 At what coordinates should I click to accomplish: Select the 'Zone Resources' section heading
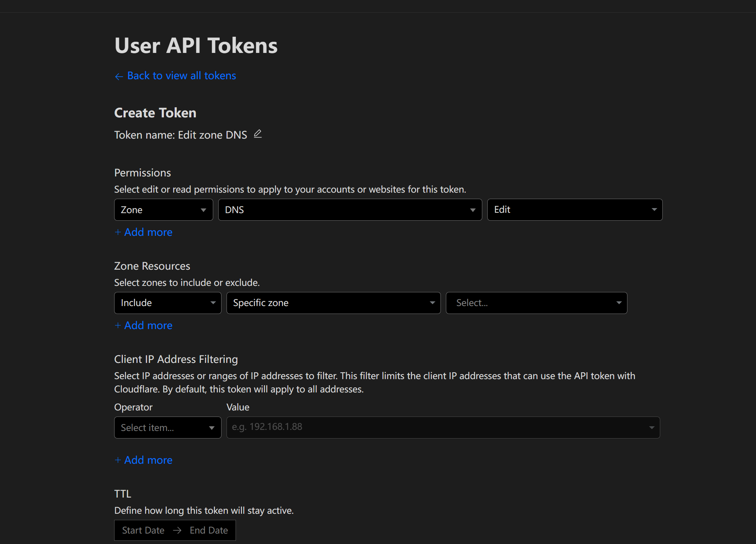[x=152, y=266]
